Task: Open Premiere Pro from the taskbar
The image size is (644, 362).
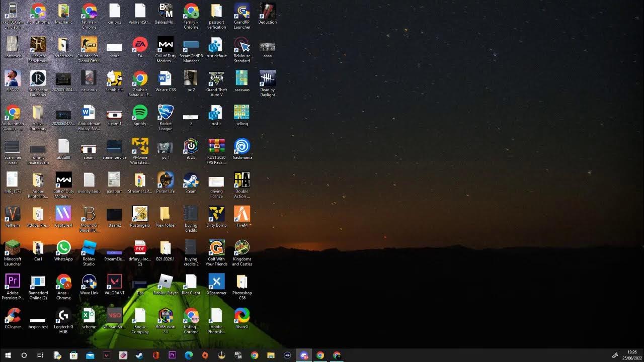Action: (172, 355)
